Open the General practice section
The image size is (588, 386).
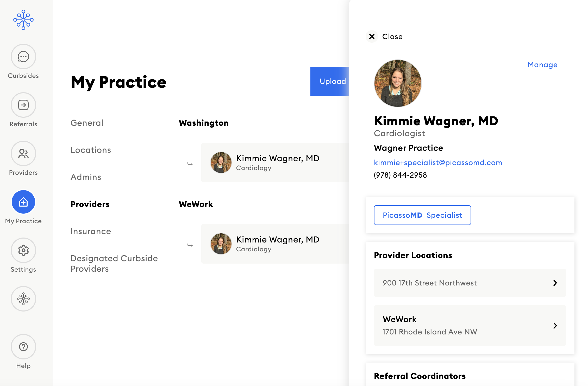pos(87,123)
